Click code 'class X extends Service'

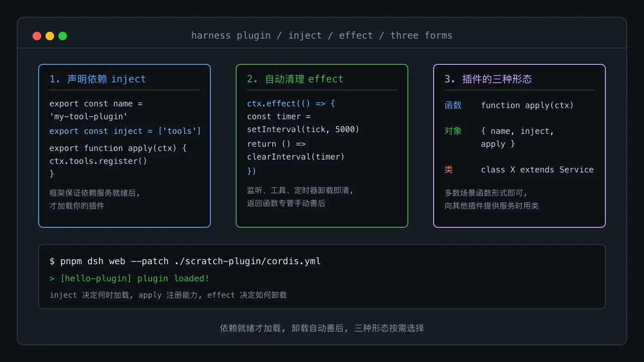coord(537,170)
